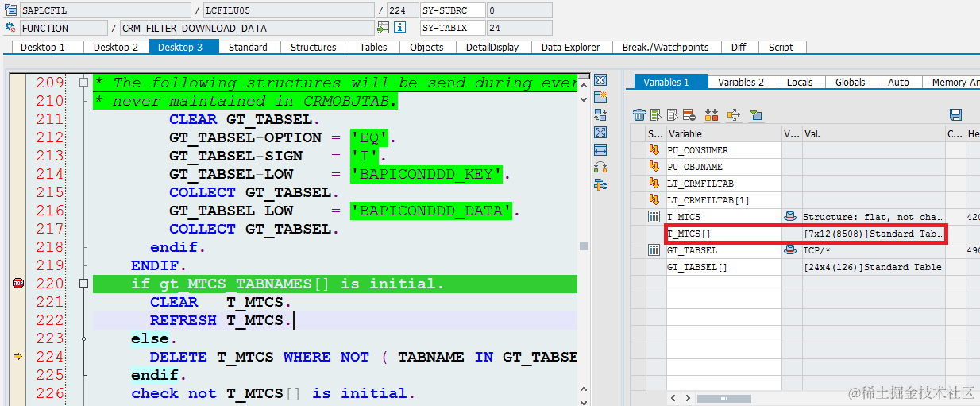
Task: Click the headset-shaped tool icon beside the editor
Action: (600, 168)
